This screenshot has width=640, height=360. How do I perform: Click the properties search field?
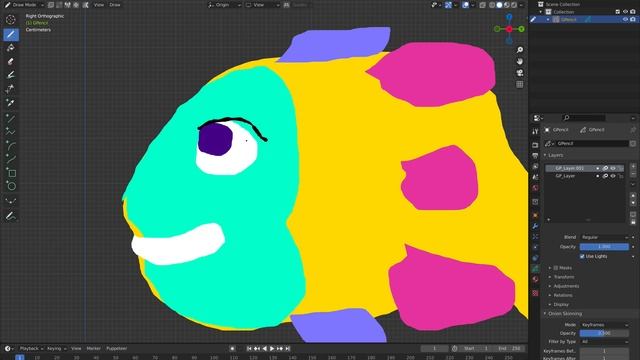coord(584,118)
